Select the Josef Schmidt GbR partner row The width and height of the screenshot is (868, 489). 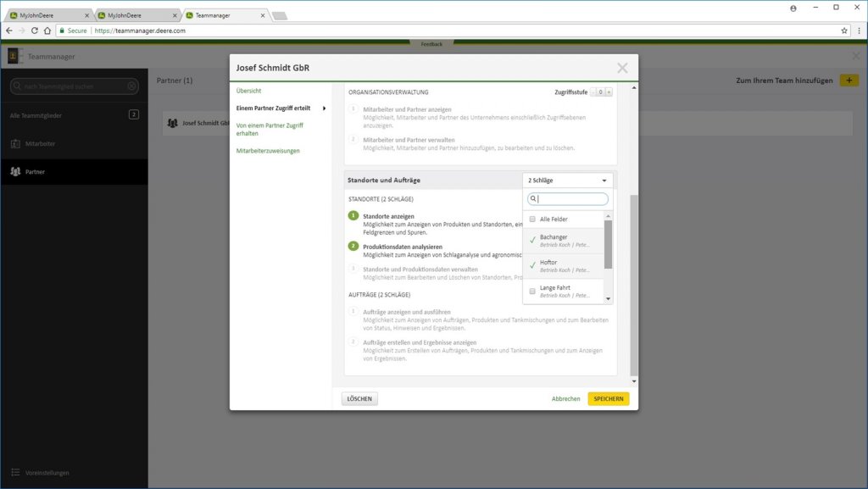[507, 123]
